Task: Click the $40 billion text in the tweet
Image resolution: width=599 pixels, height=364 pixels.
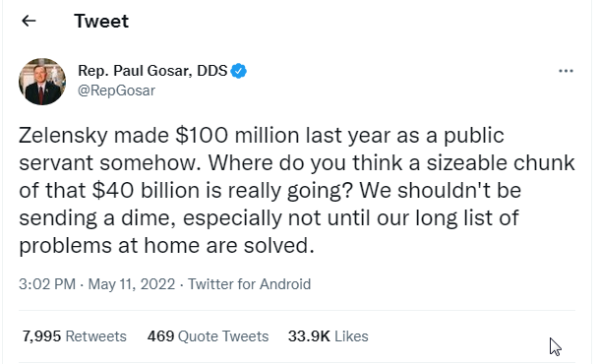Action: (x=146, y=190)
